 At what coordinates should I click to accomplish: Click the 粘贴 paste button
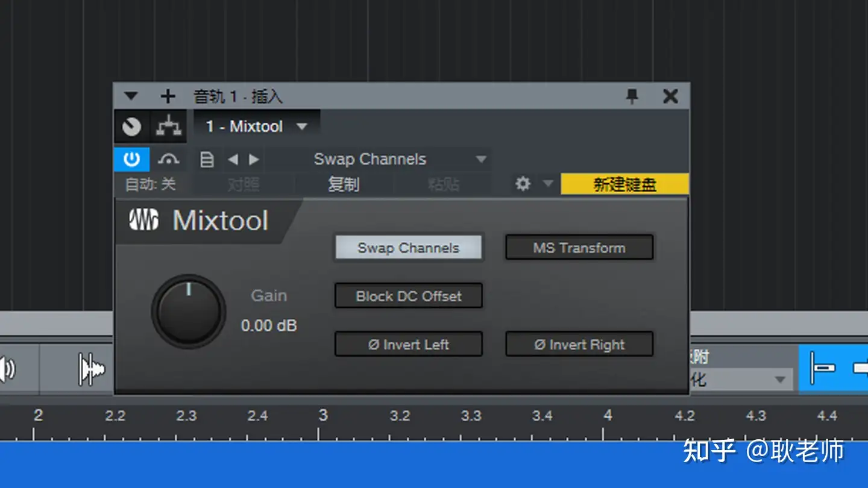point(443,184)
